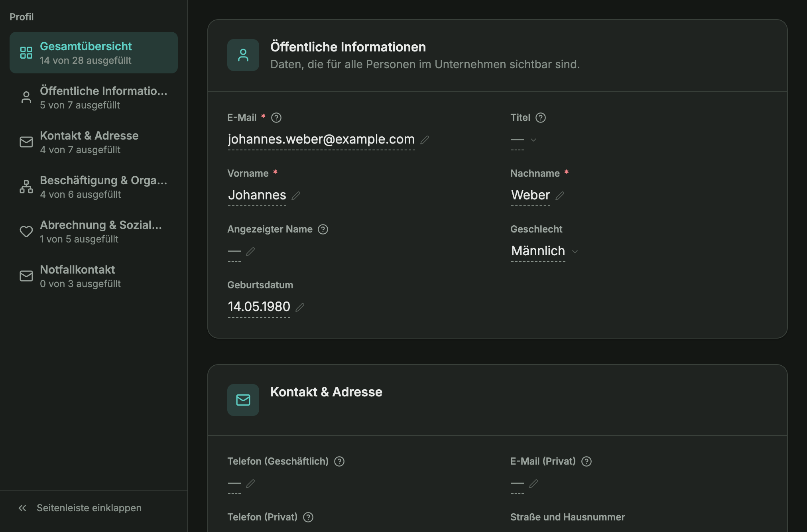
Task: Click the Vorname value Johannes
Action: [257, 195]
